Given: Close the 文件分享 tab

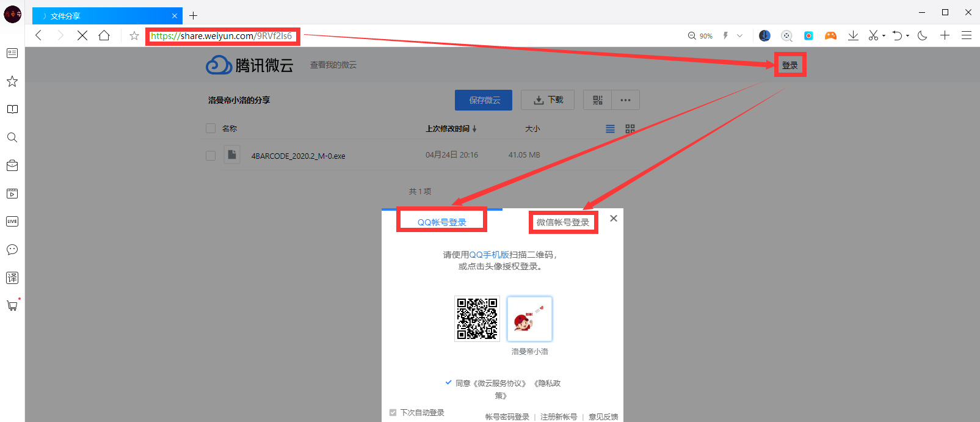Looking at the screenshot, I should pyautogui.click(x=175, y=16).
